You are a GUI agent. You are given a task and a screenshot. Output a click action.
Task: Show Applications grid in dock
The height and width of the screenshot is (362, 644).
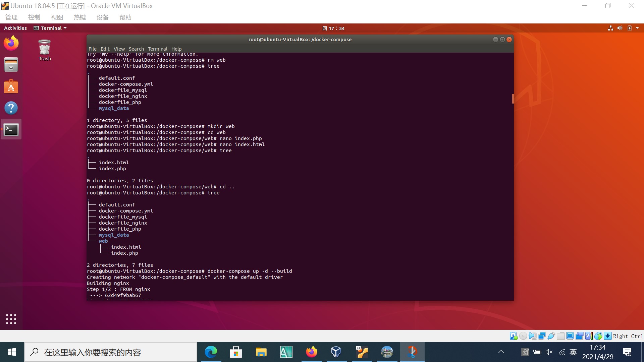[x=11, y=319]
